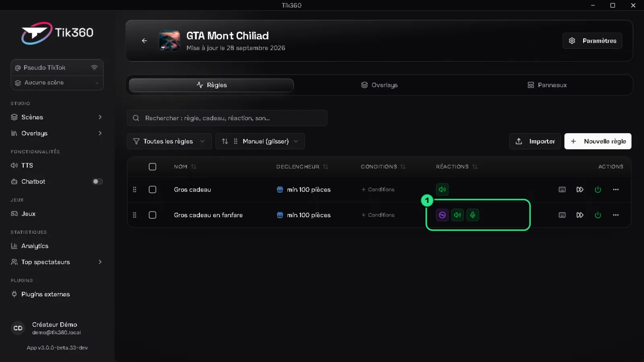Screen dimensions: 644x362
Task: Sort by the DECLENCHEUR column arrows
Action: pos(326,167)
